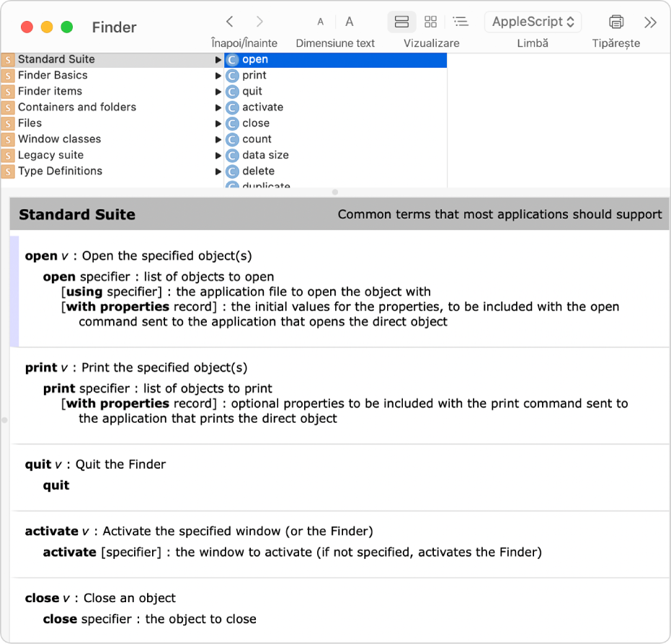Screen dimensions: 671x644
Task: Select the Legacy suite in the sidebar
Action: (50, 155)
